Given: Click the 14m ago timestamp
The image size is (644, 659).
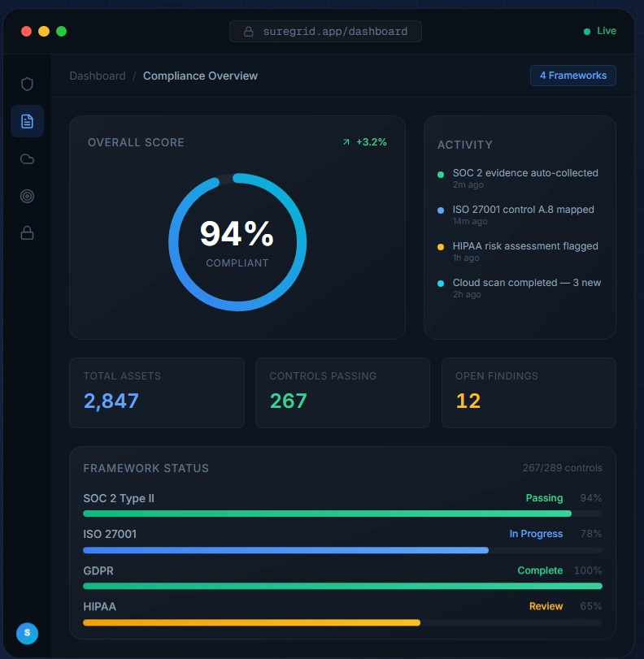Looking at the screenshot, I should pos(470,222).
